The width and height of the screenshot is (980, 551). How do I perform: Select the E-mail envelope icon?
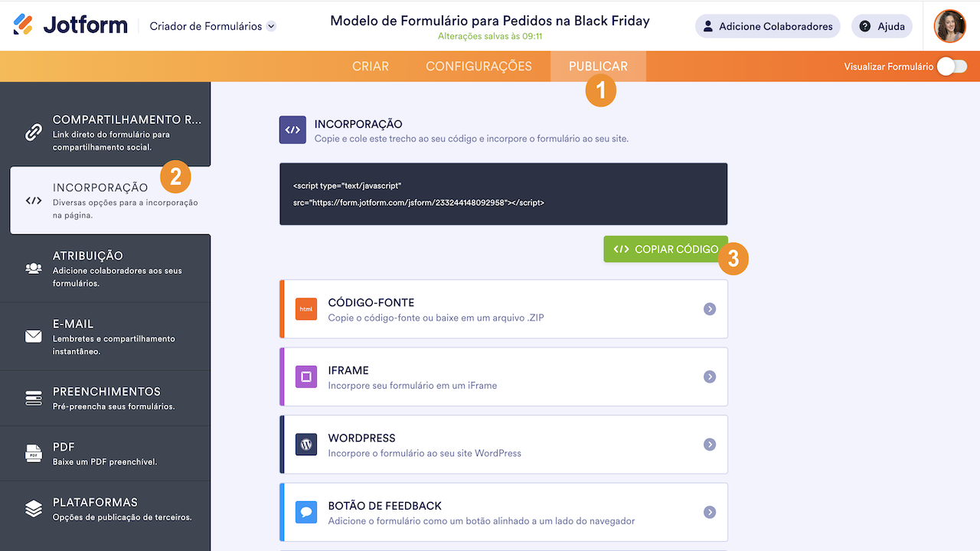point(33,337)
